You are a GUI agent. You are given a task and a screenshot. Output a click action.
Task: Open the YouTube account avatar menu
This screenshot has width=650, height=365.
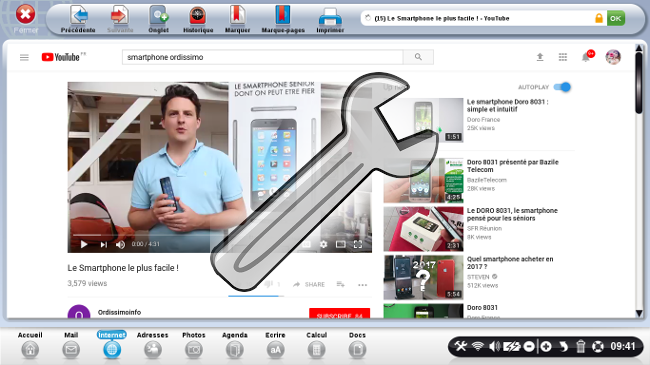tap(613, 57)
